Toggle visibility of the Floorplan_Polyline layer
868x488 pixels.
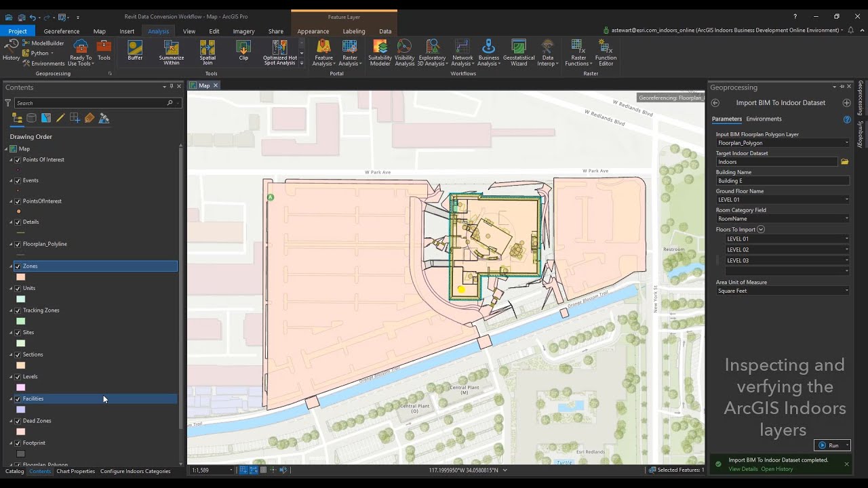18,244
